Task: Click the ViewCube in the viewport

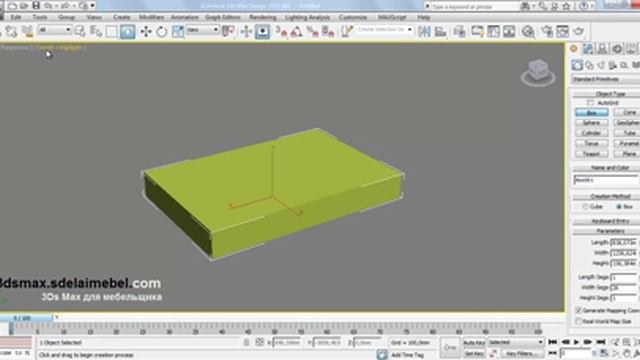Action: 538,73
